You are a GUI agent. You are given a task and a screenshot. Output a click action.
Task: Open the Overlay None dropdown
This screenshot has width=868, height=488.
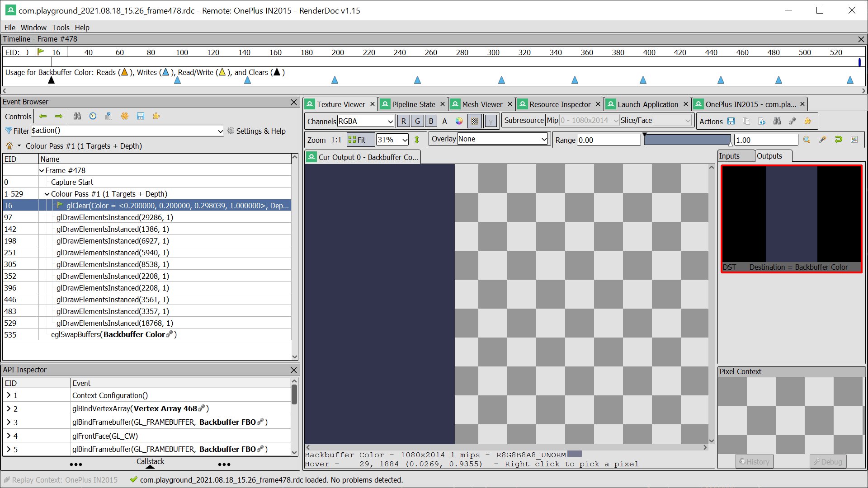pos(502,139)
